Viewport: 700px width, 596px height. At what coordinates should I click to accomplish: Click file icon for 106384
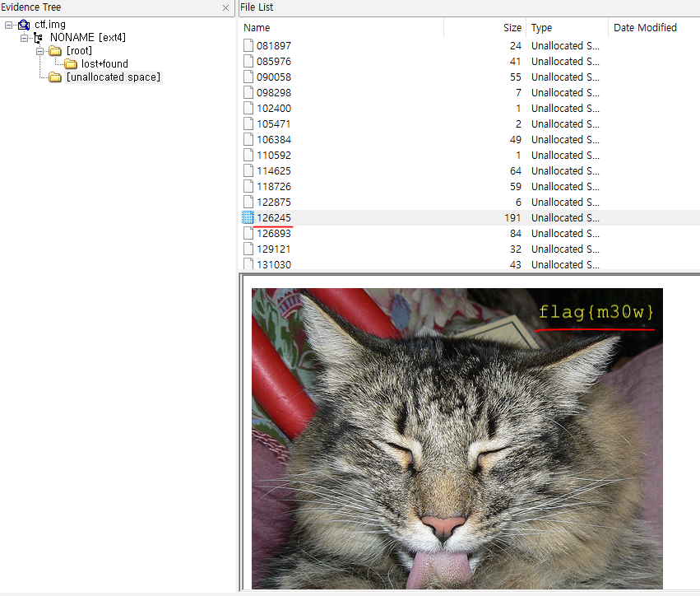pos(248,139)
